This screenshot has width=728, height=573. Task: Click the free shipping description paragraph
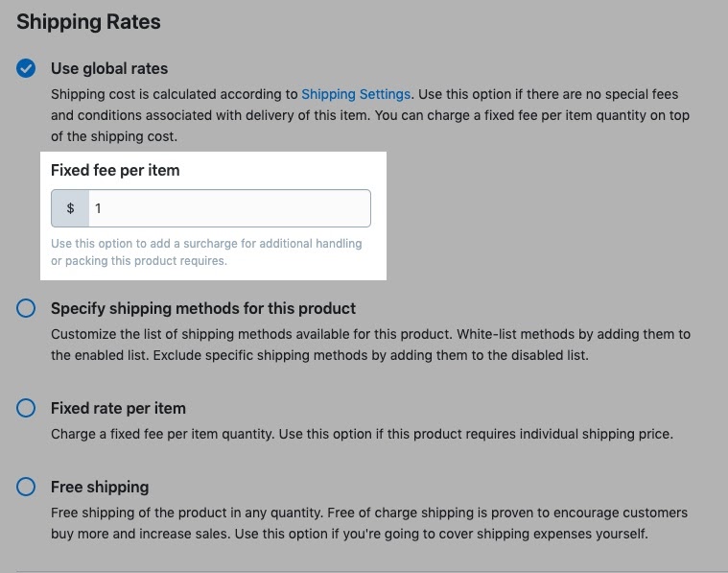(368, 523)
